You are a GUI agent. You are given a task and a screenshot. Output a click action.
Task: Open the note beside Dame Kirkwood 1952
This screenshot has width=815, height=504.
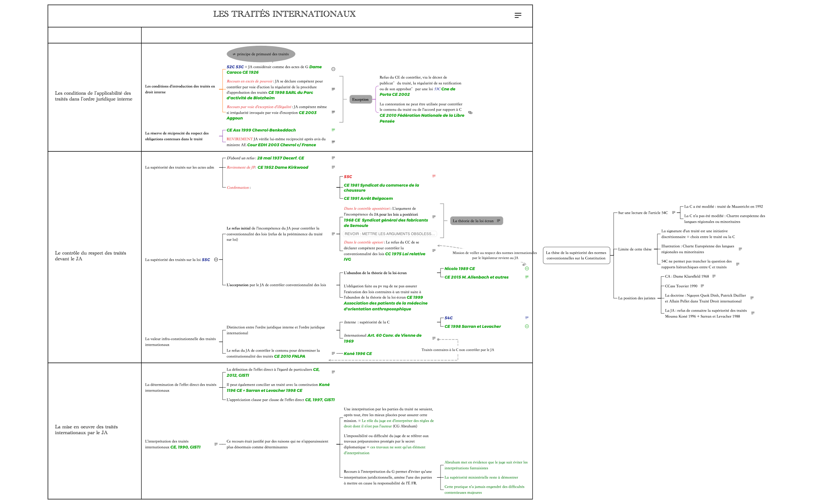[333, 167]
